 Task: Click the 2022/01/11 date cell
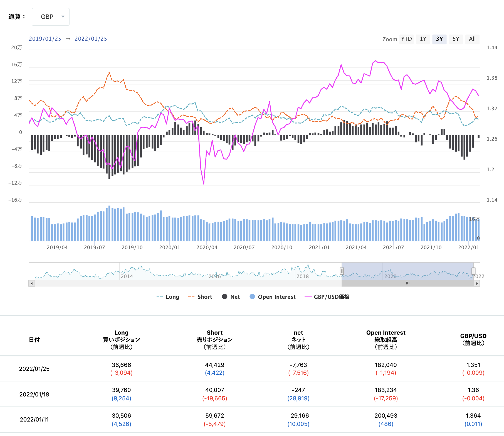pos(34,420)
